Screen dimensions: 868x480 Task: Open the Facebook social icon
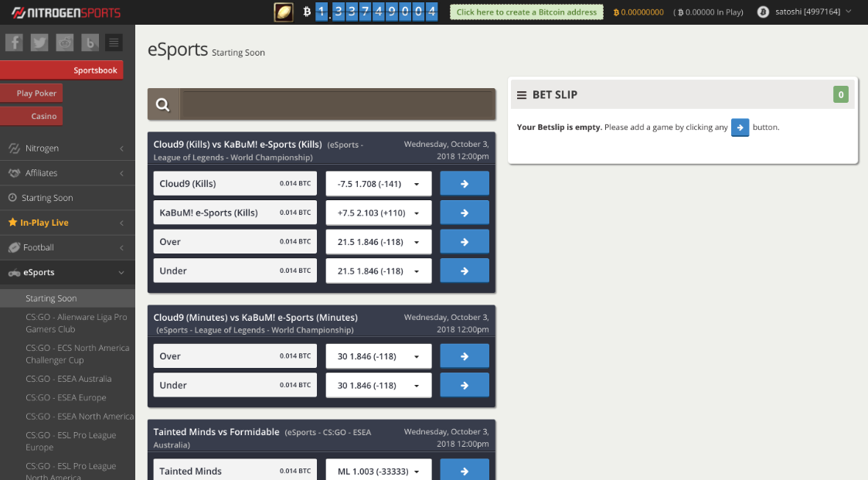pyautogui.click(x=14, y=43)
